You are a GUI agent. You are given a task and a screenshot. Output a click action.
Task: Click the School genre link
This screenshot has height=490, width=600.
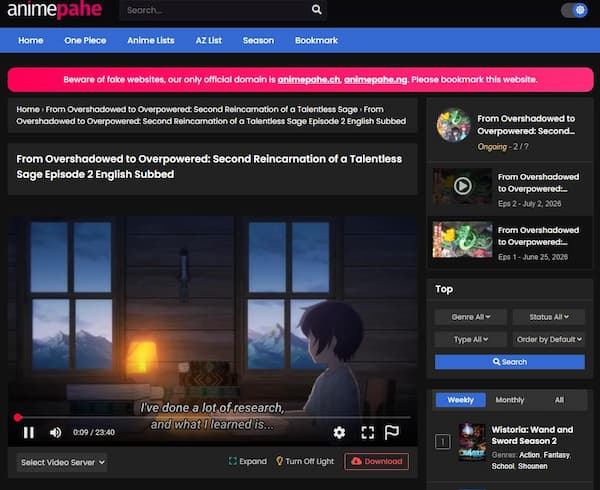[x=503, y=466]
